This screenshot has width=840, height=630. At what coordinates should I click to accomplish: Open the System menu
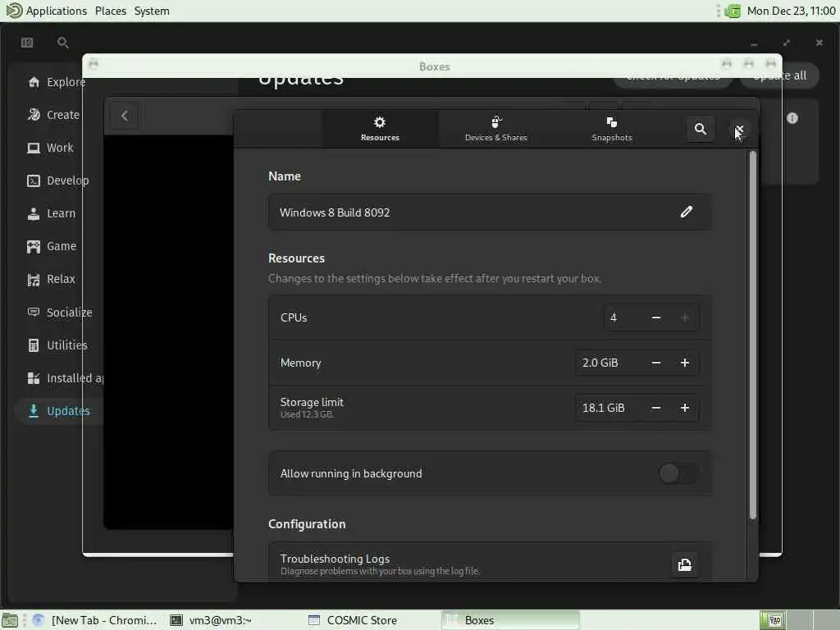[152, 11]
